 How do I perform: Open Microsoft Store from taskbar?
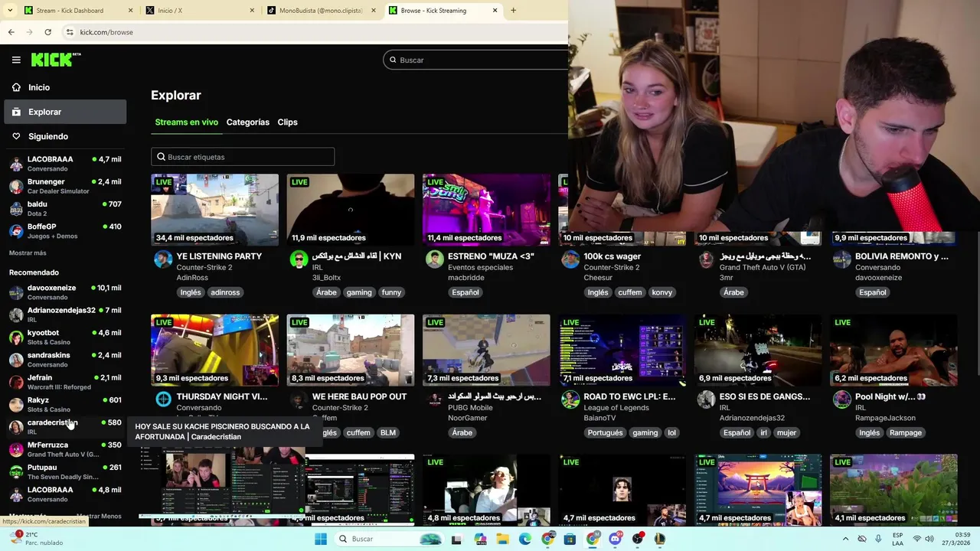tap(570, 539)
